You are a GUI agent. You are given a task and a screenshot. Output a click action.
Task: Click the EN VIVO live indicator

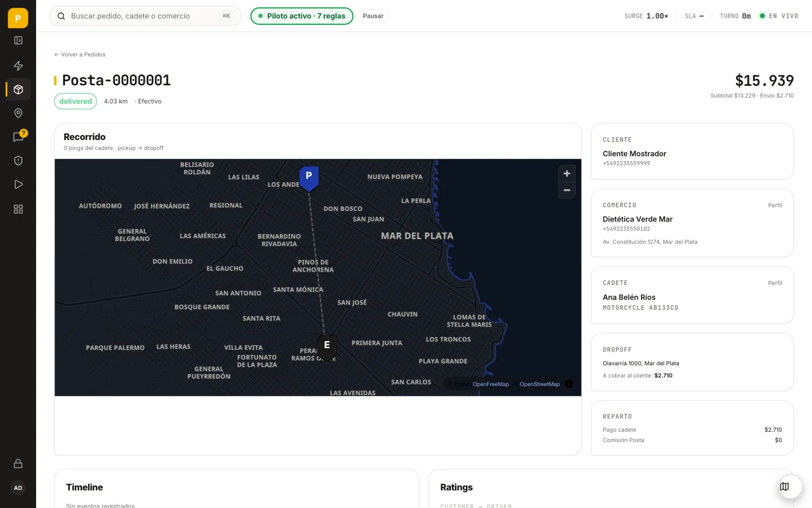(x=779, y=16)
